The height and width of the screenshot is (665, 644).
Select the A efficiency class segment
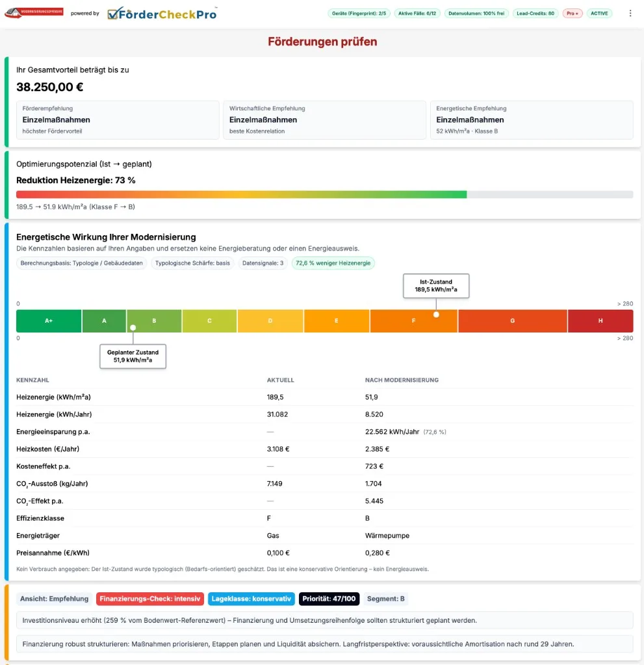coord(104,321)
